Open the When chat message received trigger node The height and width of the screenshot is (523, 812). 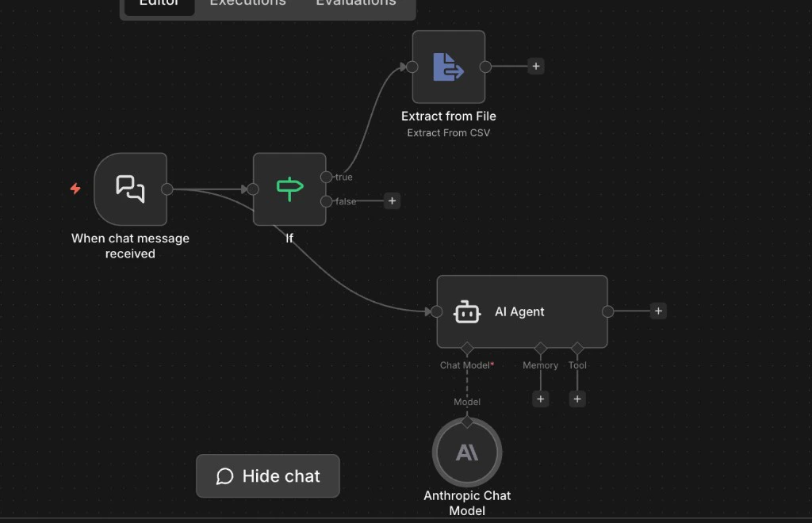click(130, 189)
